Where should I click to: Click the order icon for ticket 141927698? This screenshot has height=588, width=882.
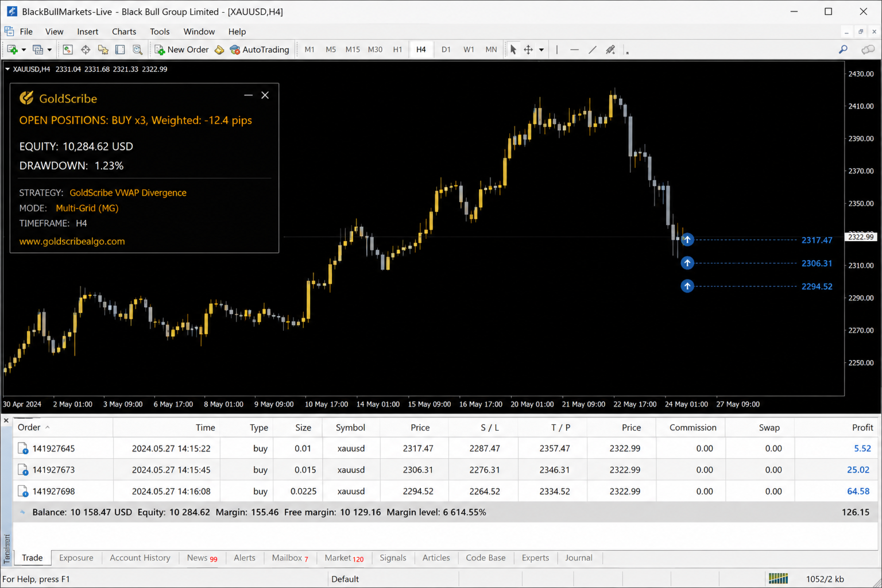[x=23, y=491]
